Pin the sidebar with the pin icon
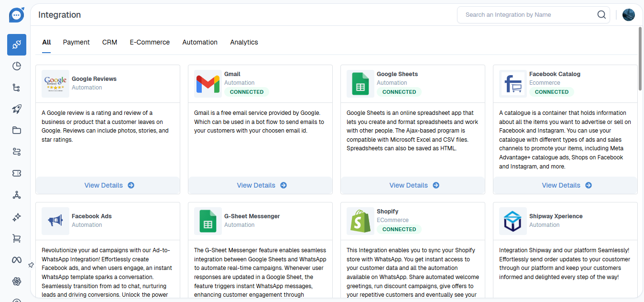The width and height of the screenshot is (644, 302). (x=31, y=265)
